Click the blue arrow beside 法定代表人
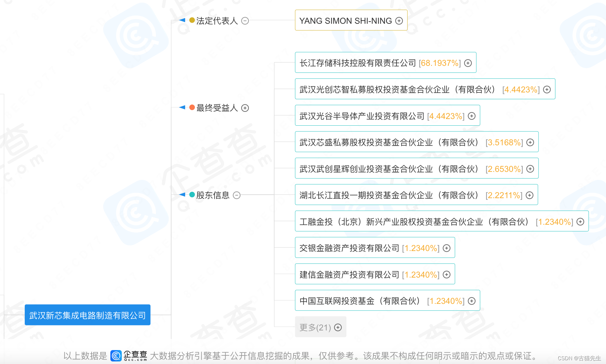This screenshot has height=364, width=606. coord(182,20)
